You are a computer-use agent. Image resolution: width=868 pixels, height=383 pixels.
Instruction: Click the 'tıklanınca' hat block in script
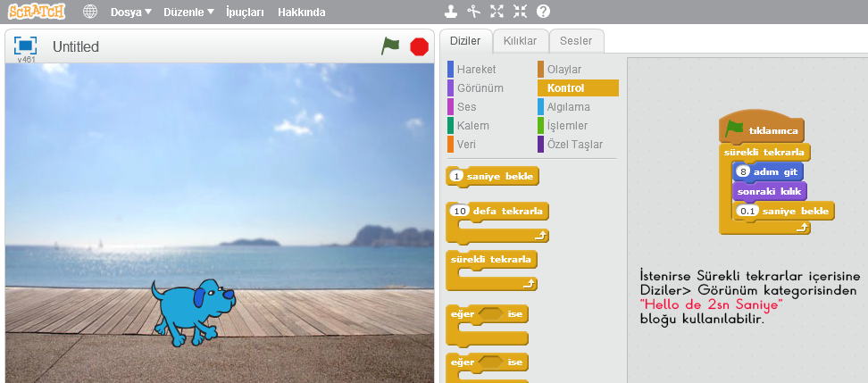(762, 128)
